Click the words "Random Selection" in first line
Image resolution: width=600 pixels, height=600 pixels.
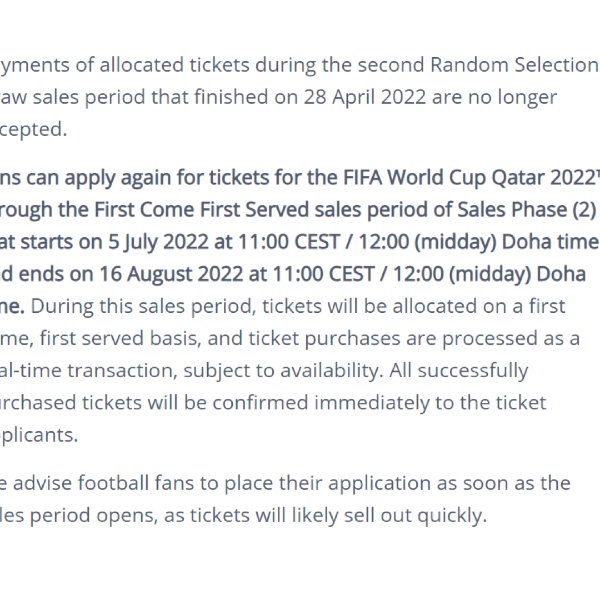(514, 65)
